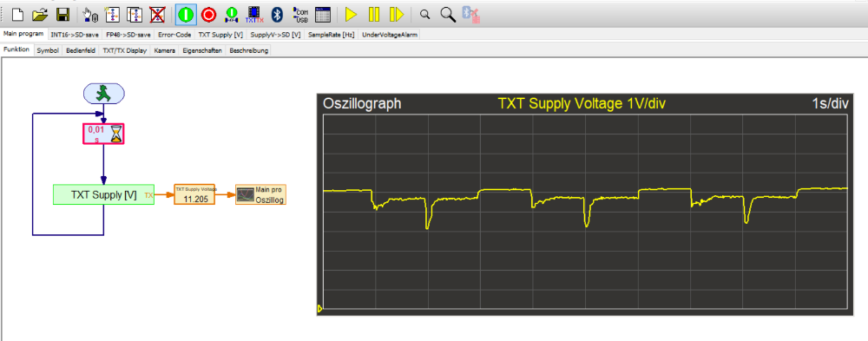Select the 0,01 s delay hourglass element
Screen dimensions: 868x341
[103, 134]
